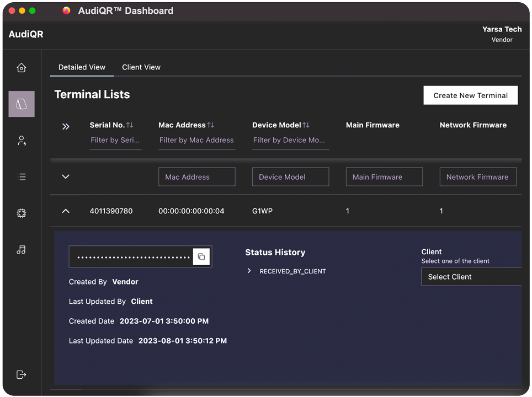The width and height of the screenshot is (532, 397).
Task: Toggle sorting on Mac Address column
Action: tap(211, 125)
